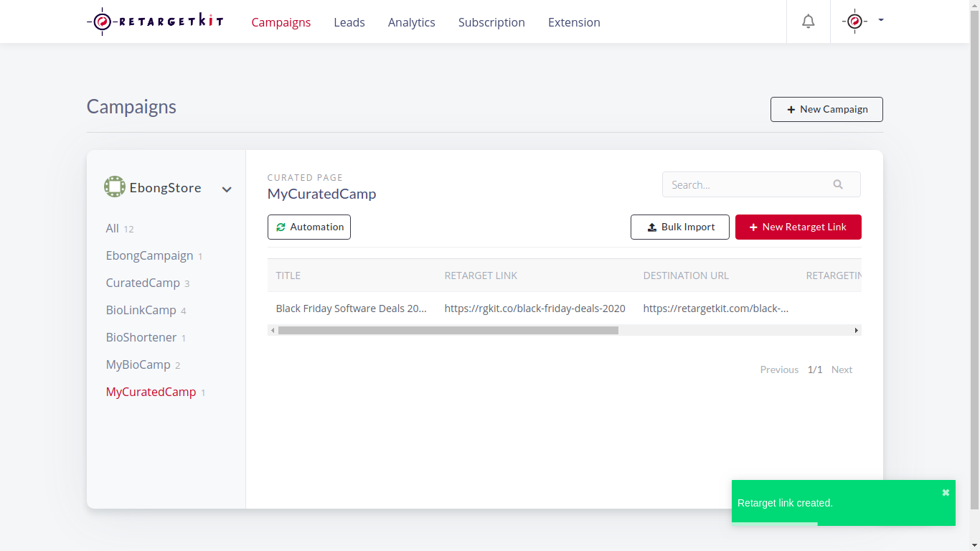Click 'Black Friday Software Deals' title cell
Screen dimensions: 980x551
pyautogui.click(x=352, y=309)
